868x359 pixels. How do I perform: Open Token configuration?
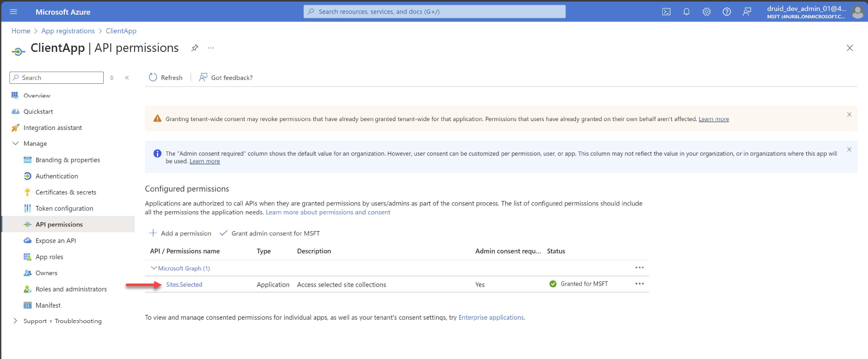[x=64, y=209]
